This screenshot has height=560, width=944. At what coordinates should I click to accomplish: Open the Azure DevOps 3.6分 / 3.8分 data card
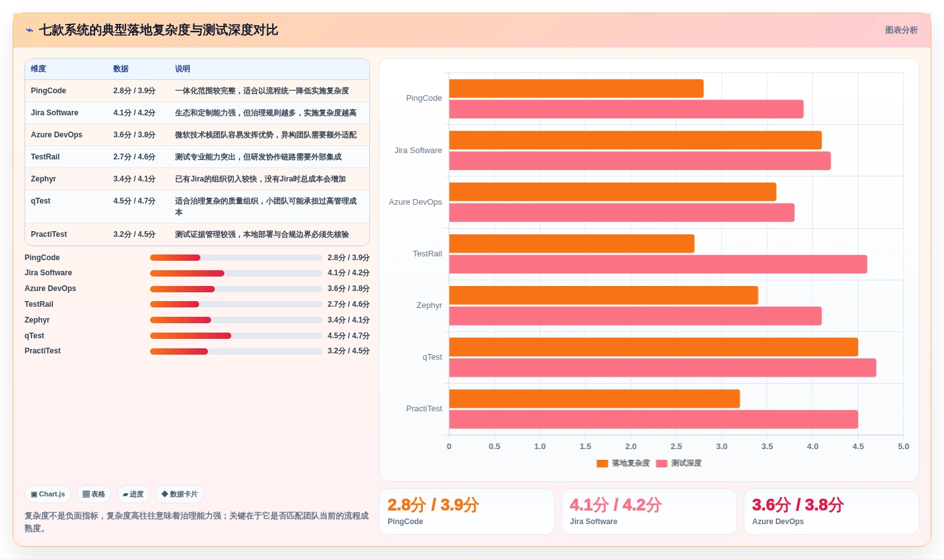[x=831, y=511]
